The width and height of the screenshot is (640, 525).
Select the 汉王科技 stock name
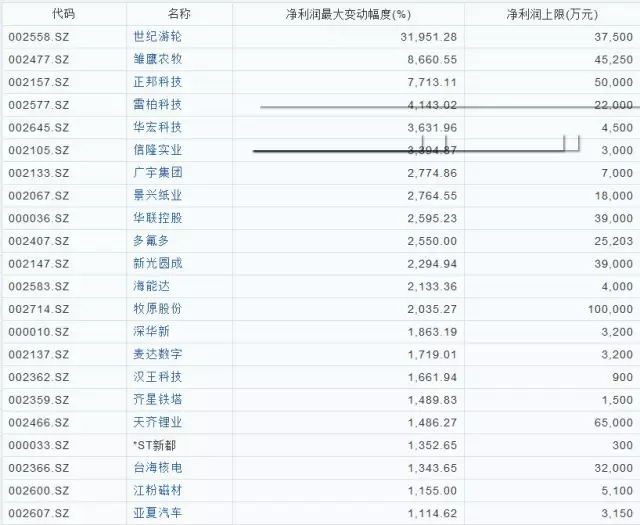tap(158, 376)
